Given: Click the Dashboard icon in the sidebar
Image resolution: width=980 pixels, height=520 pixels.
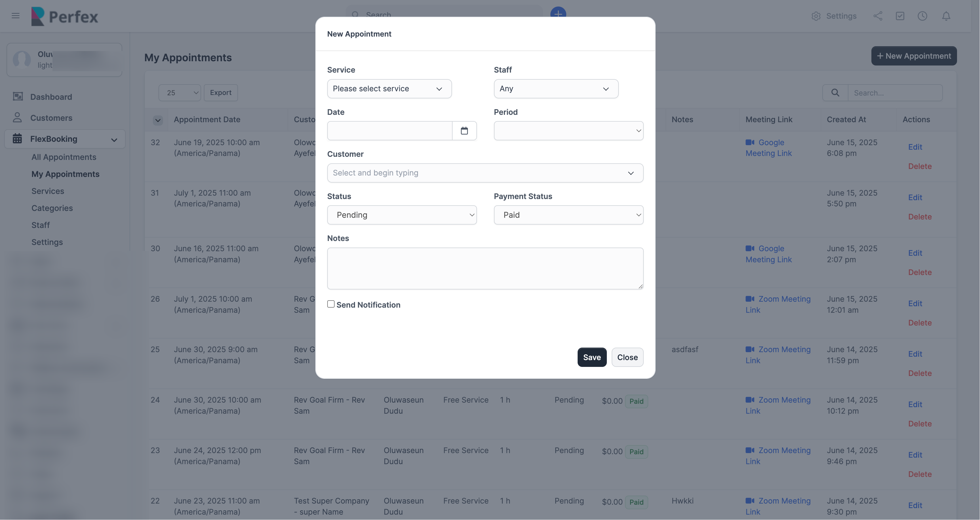Looking at the screenshot, I should click(x=18, y=96).
